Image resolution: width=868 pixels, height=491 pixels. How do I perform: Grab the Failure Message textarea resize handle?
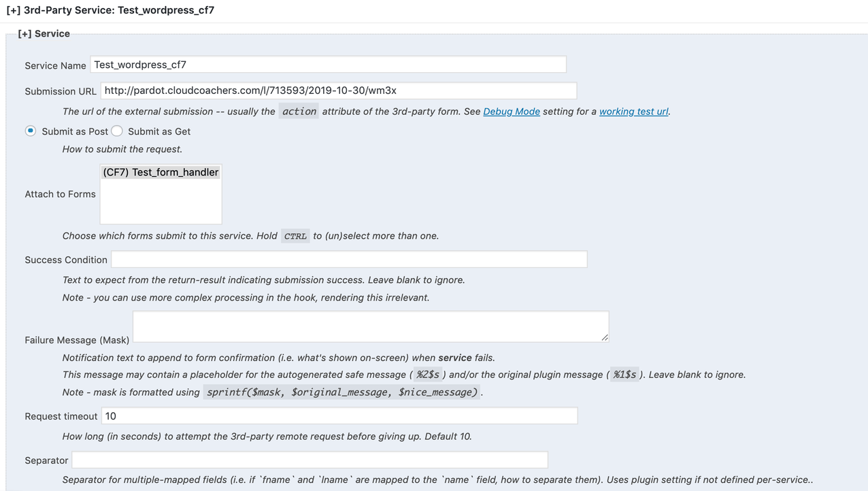[x=605, y=337]
